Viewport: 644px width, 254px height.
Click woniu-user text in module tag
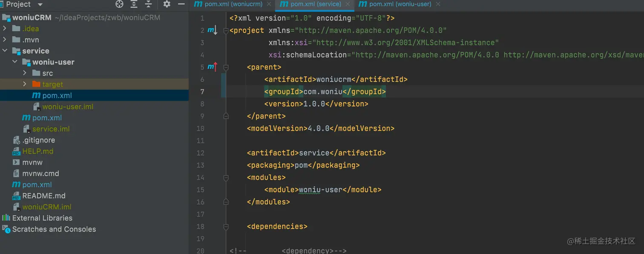[321, 190]
